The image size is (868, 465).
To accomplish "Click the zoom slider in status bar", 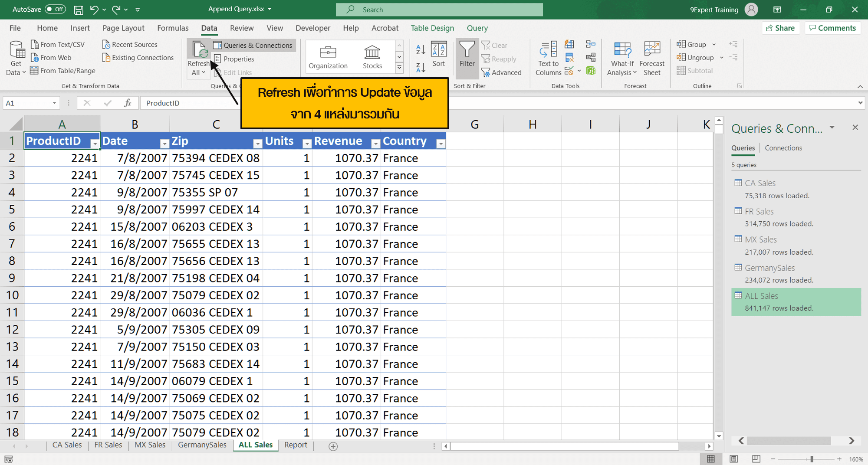I will (x=812, y=459).
